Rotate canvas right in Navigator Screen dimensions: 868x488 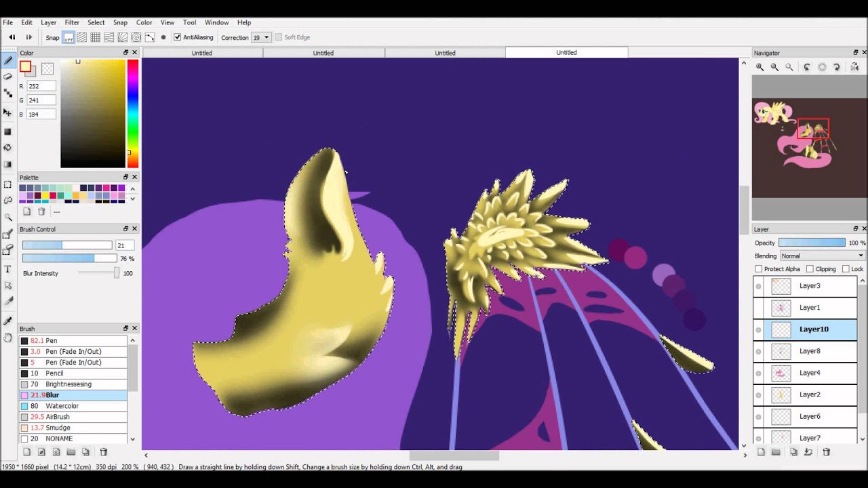pyautogui.click(x=837, y=67)
